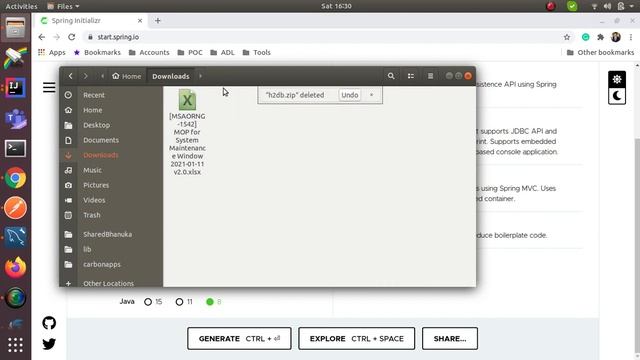This screenshot has height=360, width=640.
Task: Show applications grid in dock
Action: (x=16, y=345)
